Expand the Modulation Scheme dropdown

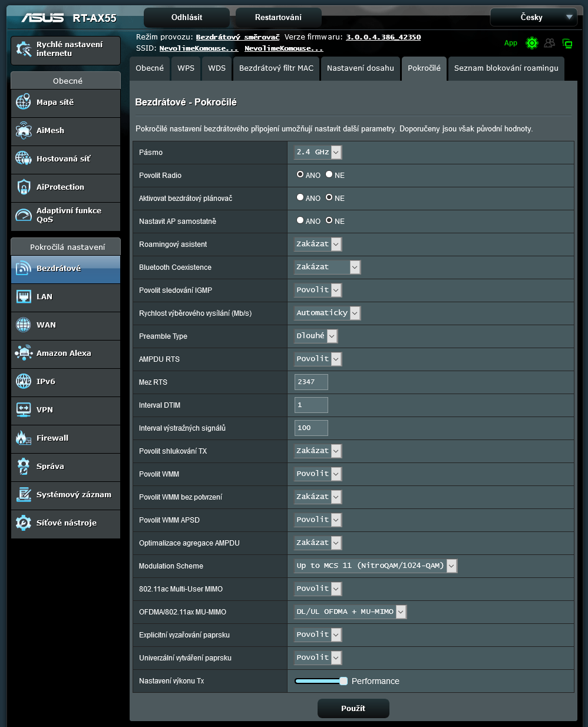tap(375, 566)
